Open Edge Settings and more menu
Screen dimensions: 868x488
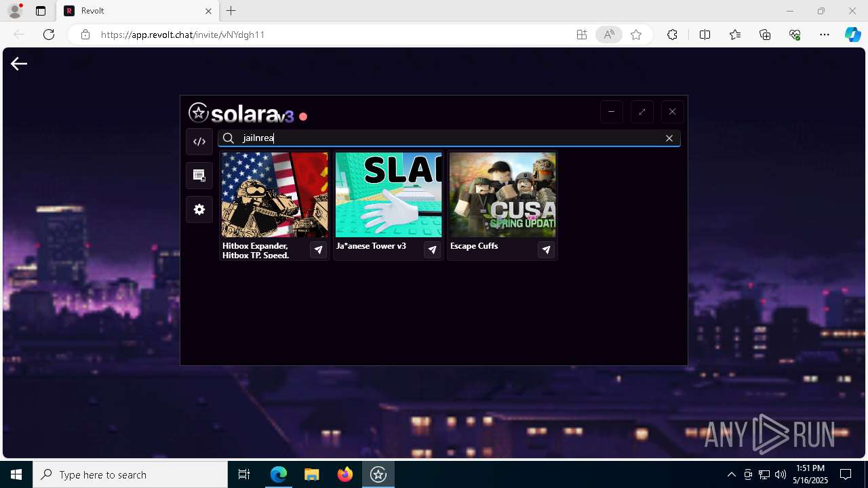tap(825, 35)
